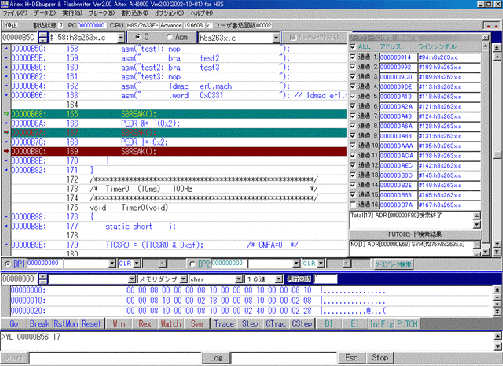This screenshot has height=366, width=503.
Task: Click the memory address field 00000000
Action: point(19,279)
